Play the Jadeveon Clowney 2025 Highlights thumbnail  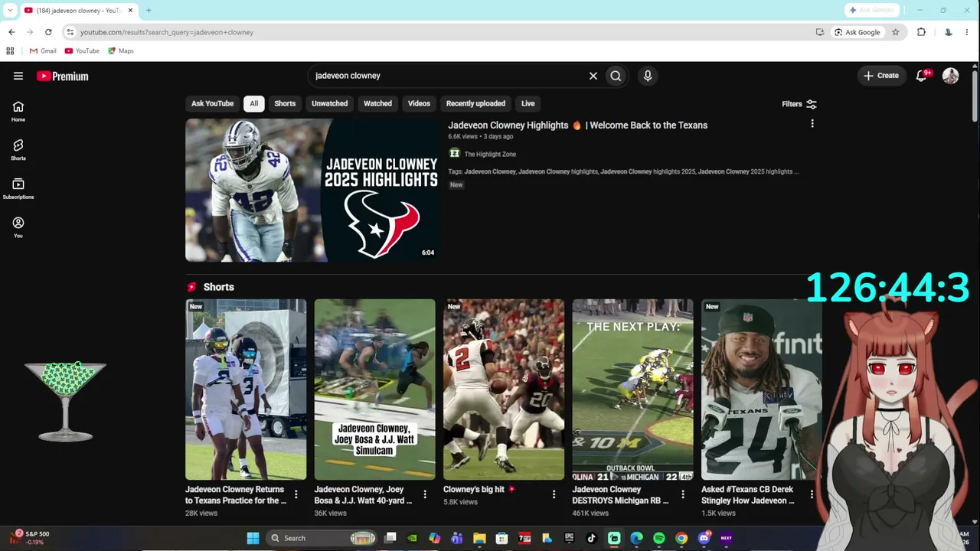point(312,190)
